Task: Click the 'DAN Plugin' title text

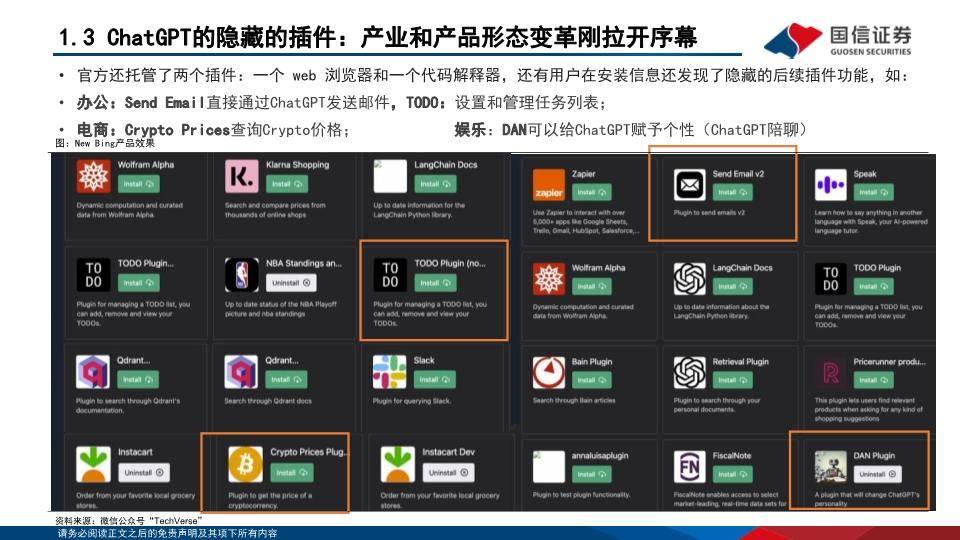Action: pyautogui.click(x=874, y=456)
